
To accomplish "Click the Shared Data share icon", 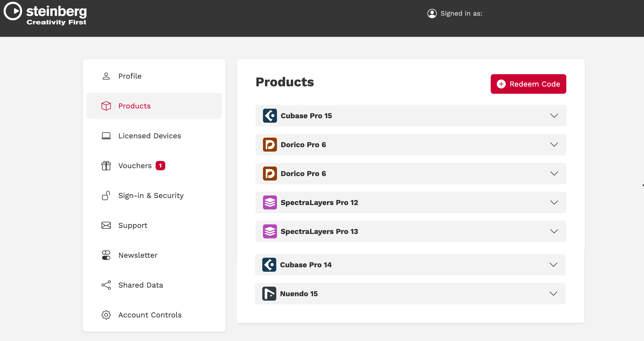I will 106,285.
